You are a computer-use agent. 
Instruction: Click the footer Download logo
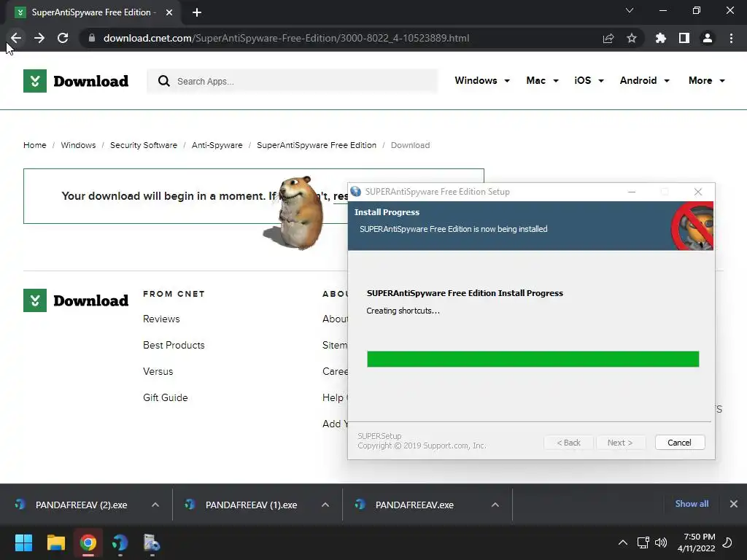(76, 300)
